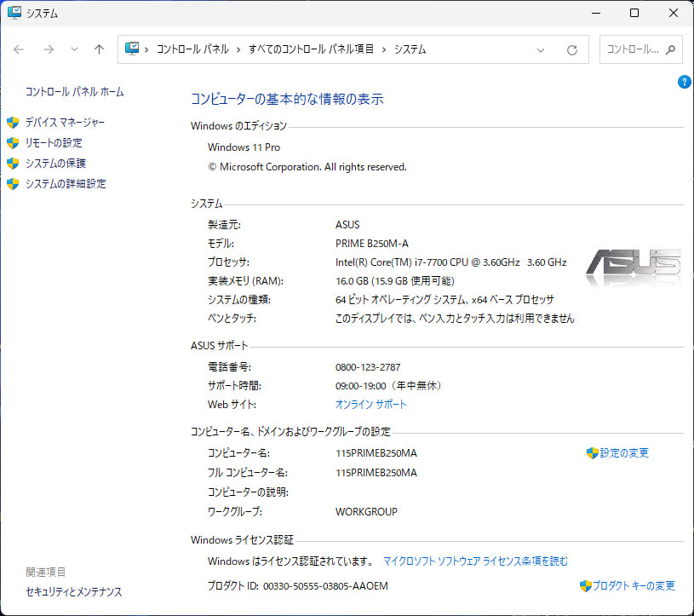The height and width of the screenshot is (616, 694).
Task: Click the shield icon beside システムの保護
Action: click(13, 163)
